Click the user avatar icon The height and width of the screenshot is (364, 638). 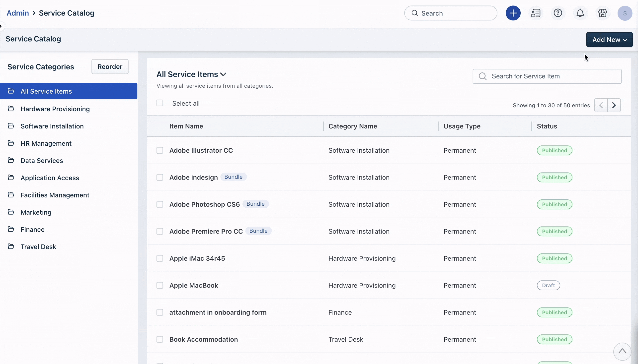625,13
